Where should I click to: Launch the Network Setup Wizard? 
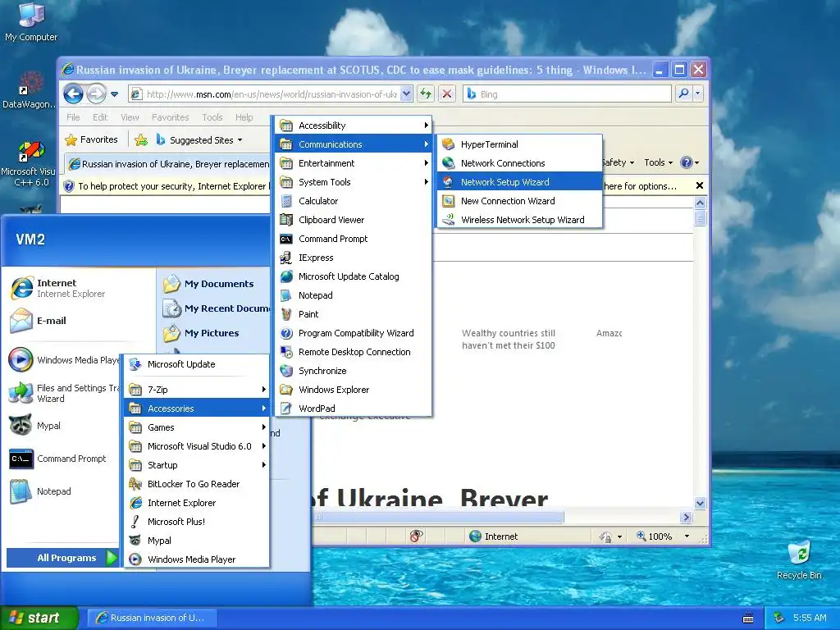tap(519, 181)
